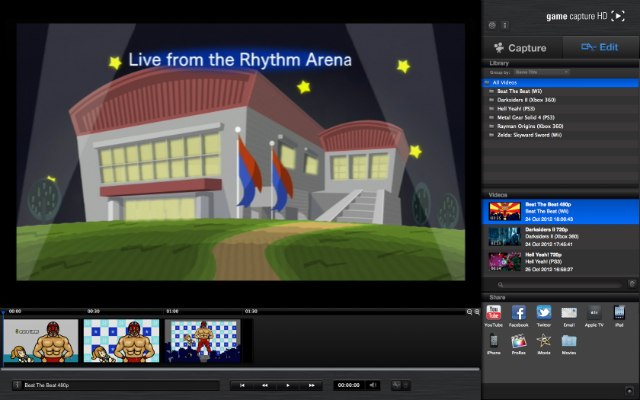Screen dimensions: 640x400
Task: Select Darksiders II (Xbox 360) folder
Action: pos(560,100)
